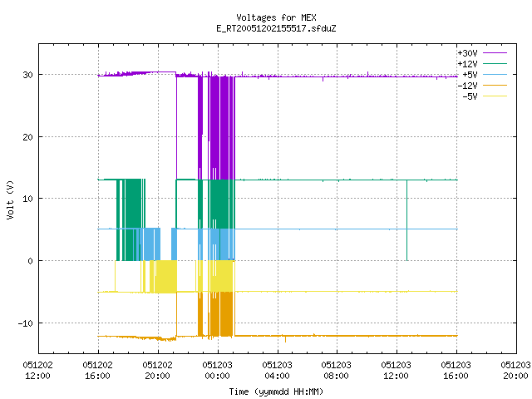Click the orange -12V legend line sample

tap(495, 85)
